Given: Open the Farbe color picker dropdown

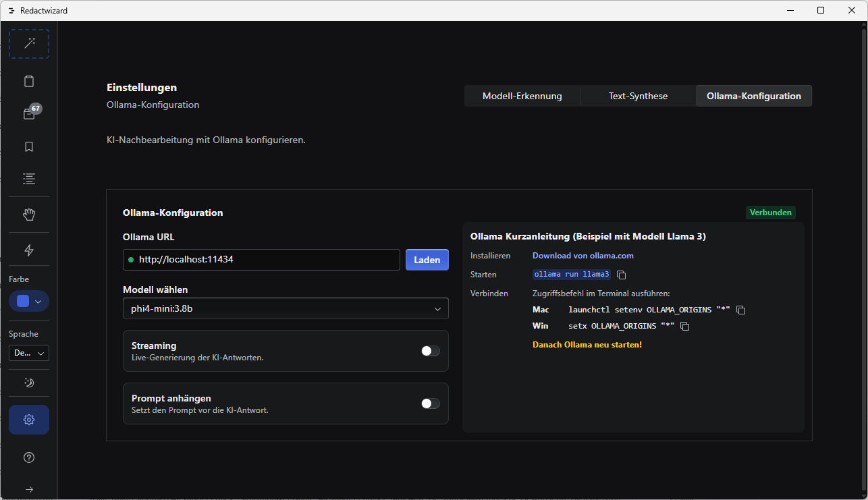Looking at the screenshot, I should tap(29, 301).
